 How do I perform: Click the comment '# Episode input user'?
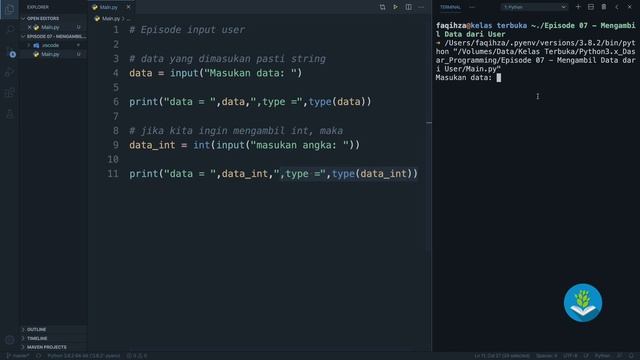click(x=187, y=30)
